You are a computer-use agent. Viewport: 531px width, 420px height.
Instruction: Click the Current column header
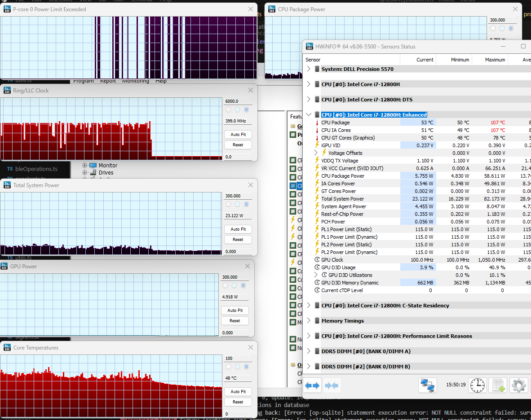418,60
